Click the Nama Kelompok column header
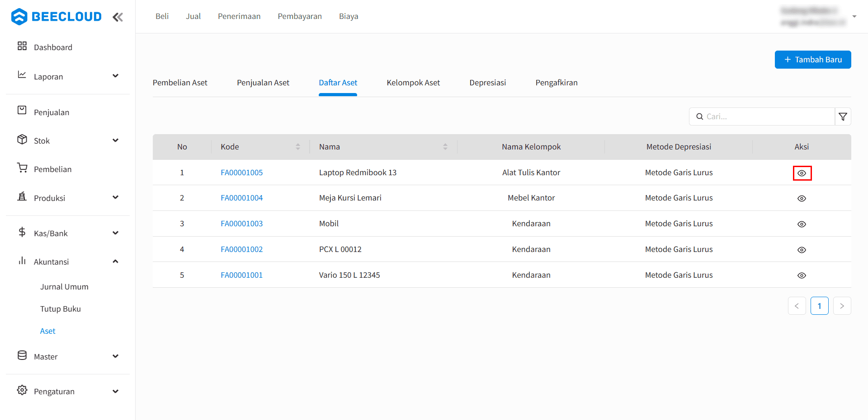Image resolution: width=868 pixels, height=420 pixels. pyautogui.click(x=531, y=147)
